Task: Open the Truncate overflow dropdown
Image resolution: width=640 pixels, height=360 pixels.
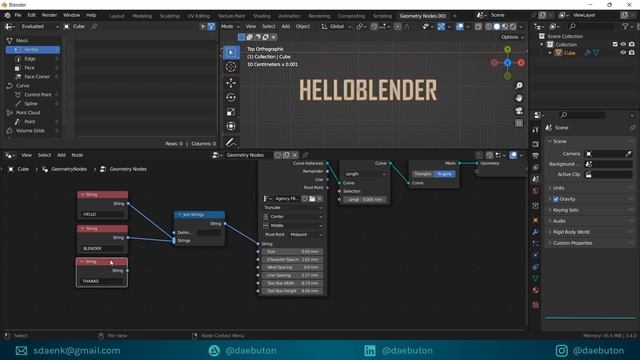Action: pyautogui.click(x=293, y=208)
